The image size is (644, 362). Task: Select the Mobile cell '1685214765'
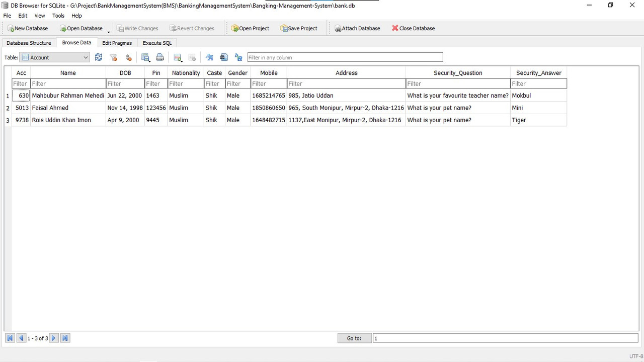coord(269,96)
